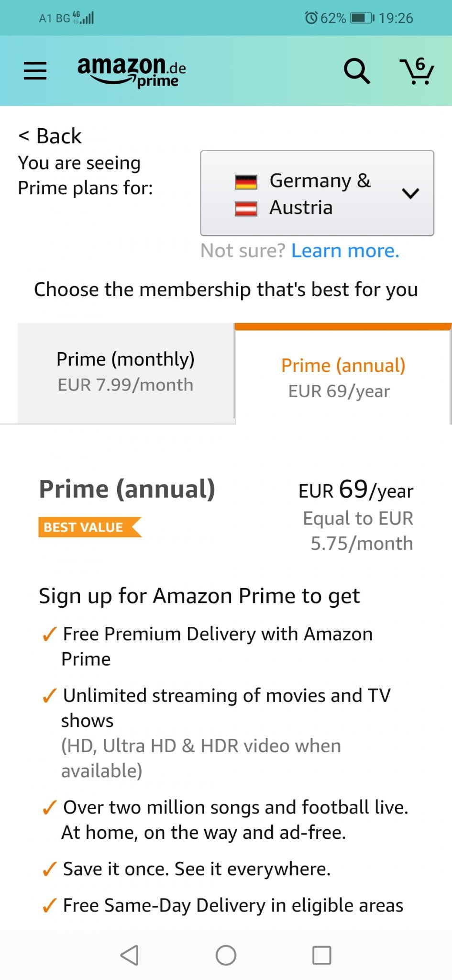Tap the battery indicator in status bar
Screen dimensions: 452x980
pyautogui.click(x=363, y=18)
